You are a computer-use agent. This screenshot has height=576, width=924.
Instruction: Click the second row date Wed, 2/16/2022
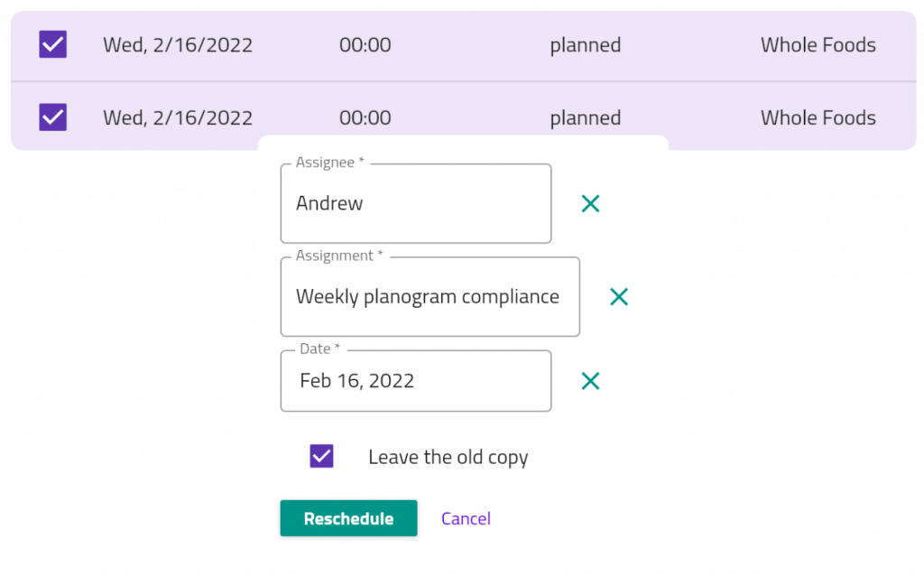tap(177, 117)
